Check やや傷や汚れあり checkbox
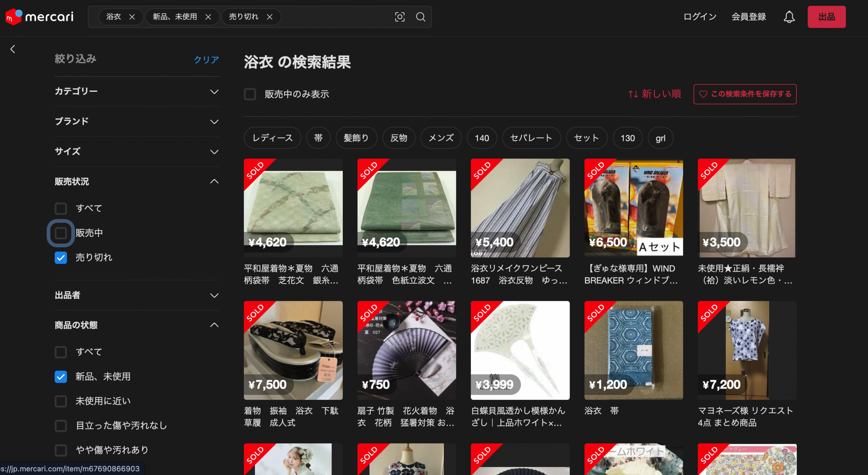The width and height of the screenshot is (868, 475). [61, 450]
